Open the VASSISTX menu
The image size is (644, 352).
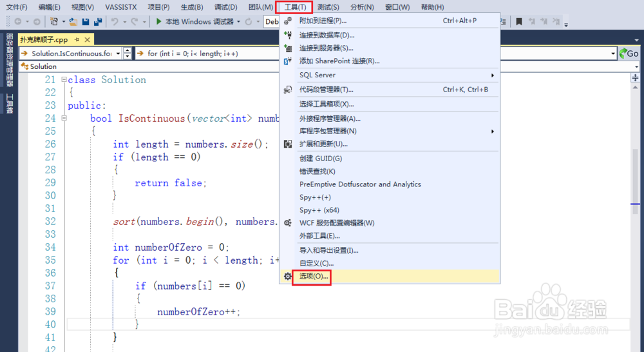121,7
